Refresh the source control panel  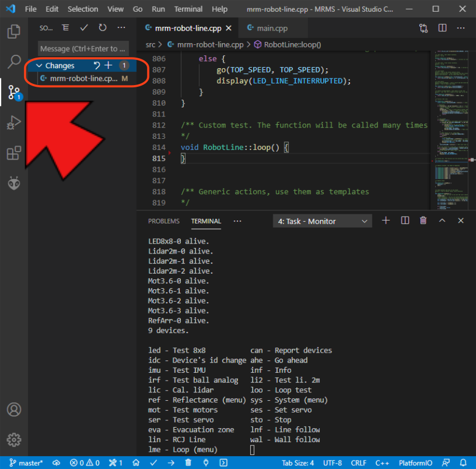[x=102, y=28]
